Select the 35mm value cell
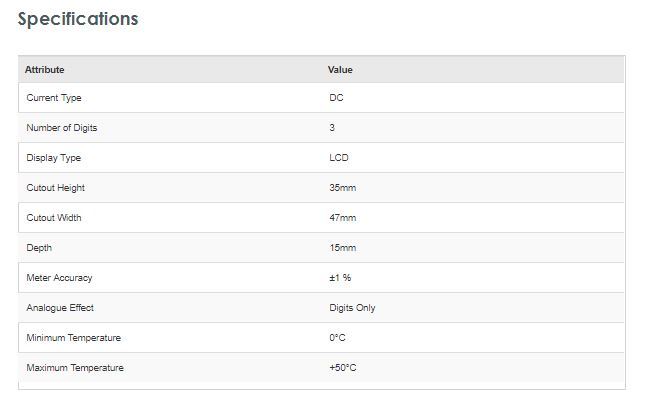 coord(343,188)
